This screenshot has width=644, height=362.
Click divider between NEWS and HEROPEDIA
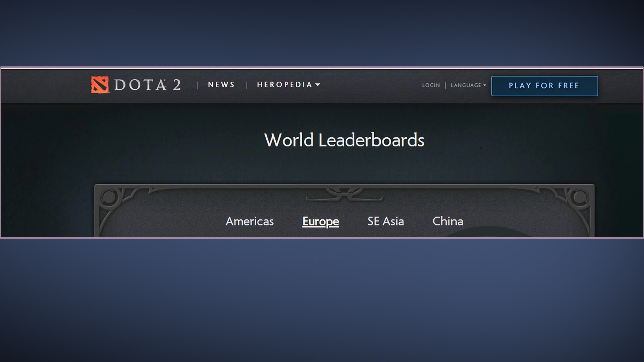point(247,85)
